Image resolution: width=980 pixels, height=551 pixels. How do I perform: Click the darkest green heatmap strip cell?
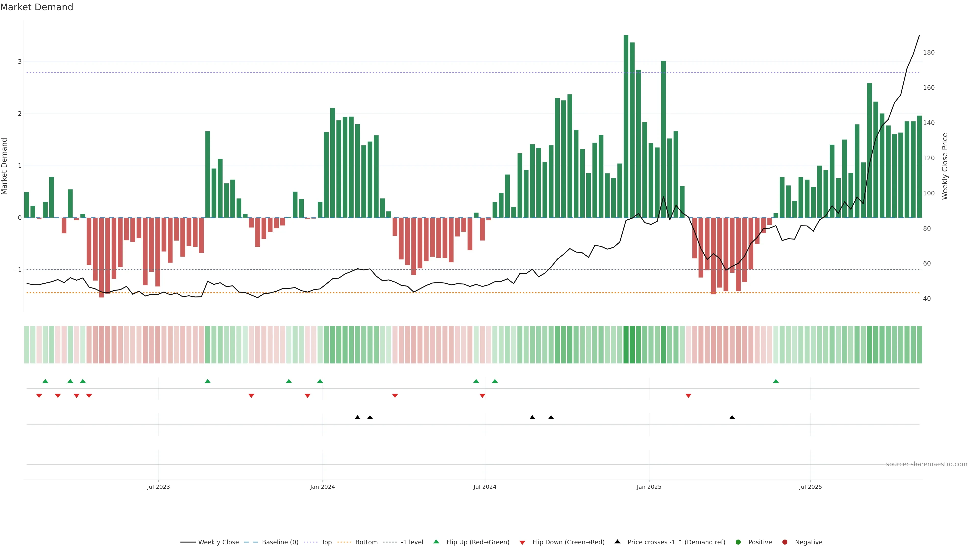[x=626, y=345]
